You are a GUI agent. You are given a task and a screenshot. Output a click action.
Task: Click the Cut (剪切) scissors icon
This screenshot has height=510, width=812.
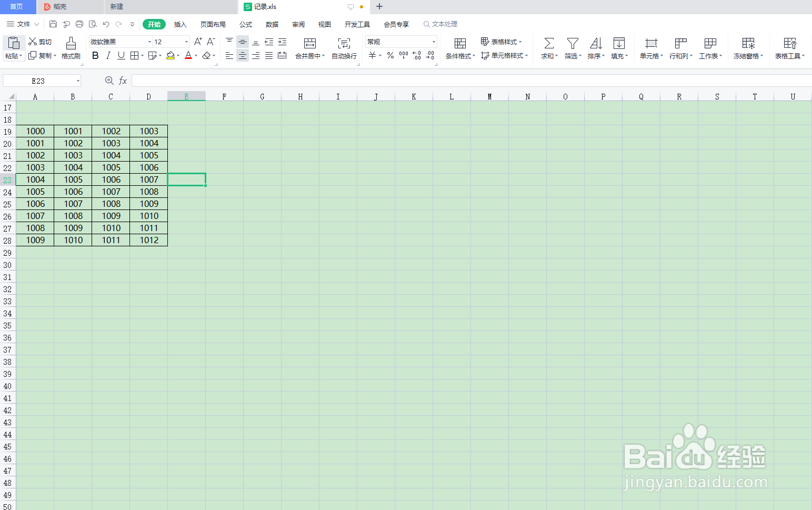pos(33,42)
